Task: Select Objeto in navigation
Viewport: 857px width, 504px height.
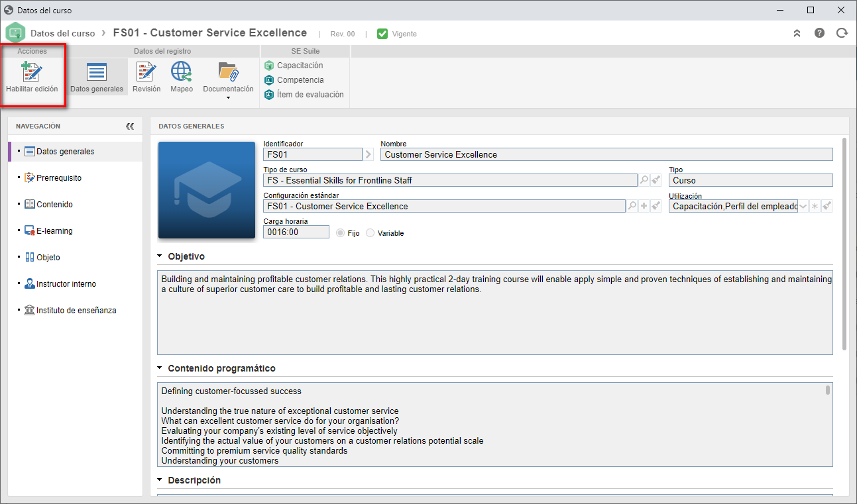Action: coord(76,258)
